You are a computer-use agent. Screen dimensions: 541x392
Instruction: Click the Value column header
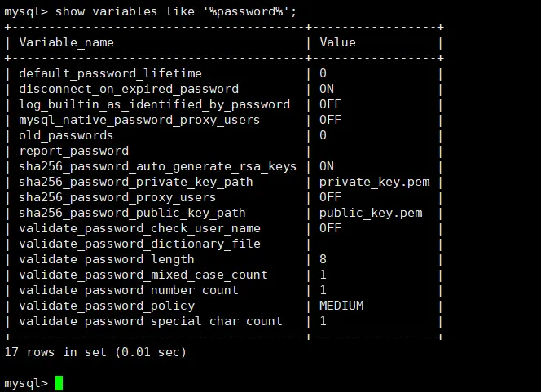pyautogui.click(x=337, y=42)
